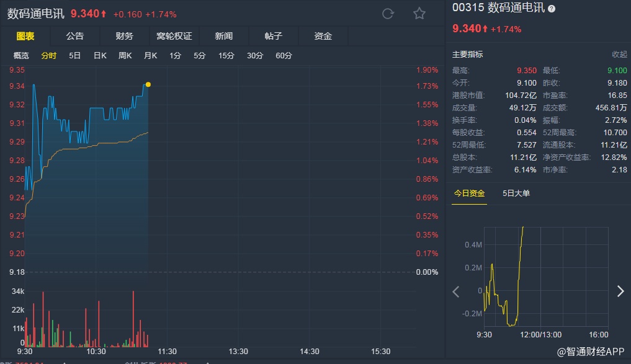Screen dimensions: 631x364
Task: Collapse the 主要指标 panel via 收起
Action: pyautogui.click(x=619, y=55)
